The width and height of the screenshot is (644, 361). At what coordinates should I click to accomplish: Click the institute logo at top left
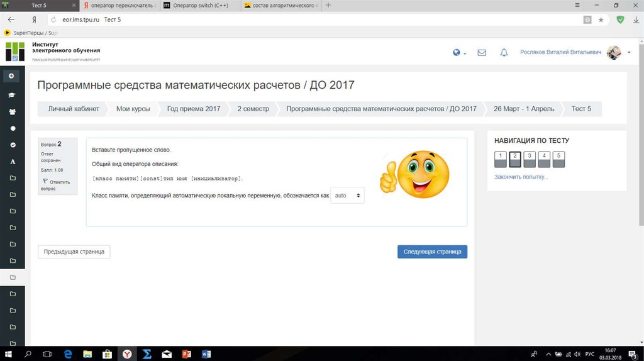15,52
